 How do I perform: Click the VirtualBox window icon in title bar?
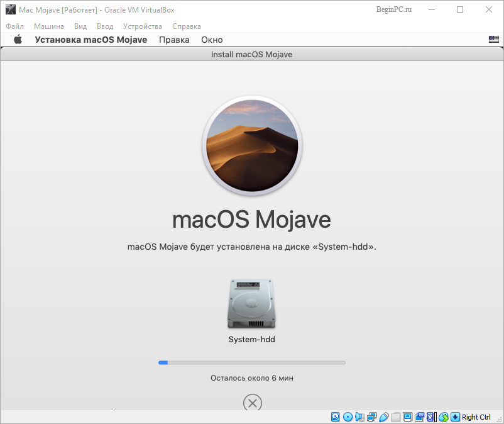point(11,9)
